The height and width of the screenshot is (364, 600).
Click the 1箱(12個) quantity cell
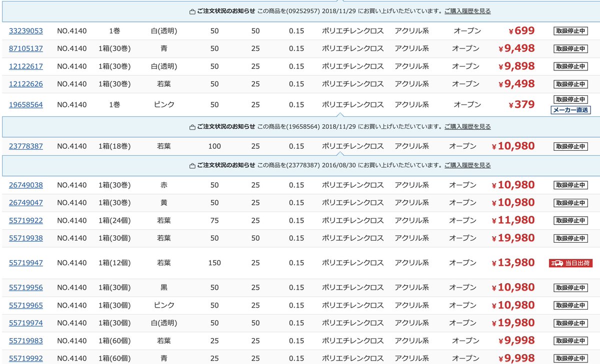coord(114,263)
